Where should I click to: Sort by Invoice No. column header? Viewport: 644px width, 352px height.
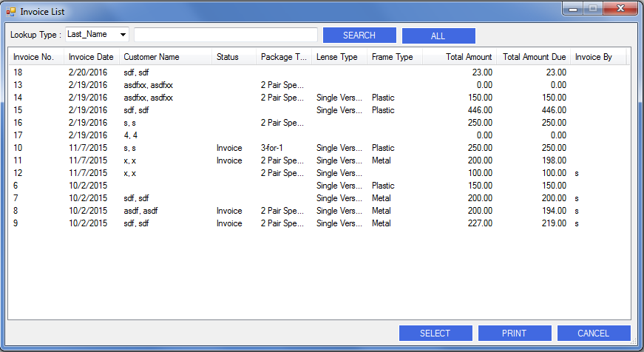click(x=34, y=57)
